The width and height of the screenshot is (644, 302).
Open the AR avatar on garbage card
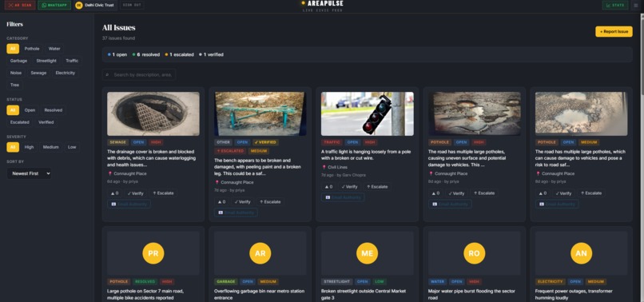[260, 253]
